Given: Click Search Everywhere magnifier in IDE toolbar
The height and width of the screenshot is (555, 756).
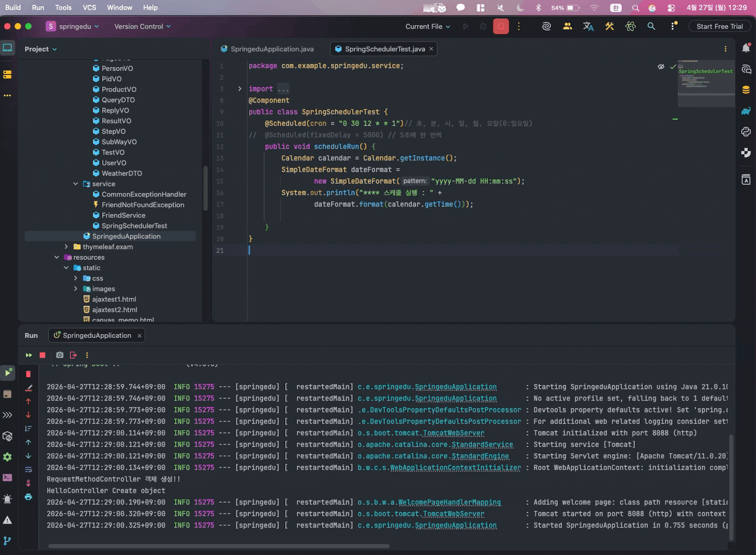Looking at the screenshot, I should (651, 26).
